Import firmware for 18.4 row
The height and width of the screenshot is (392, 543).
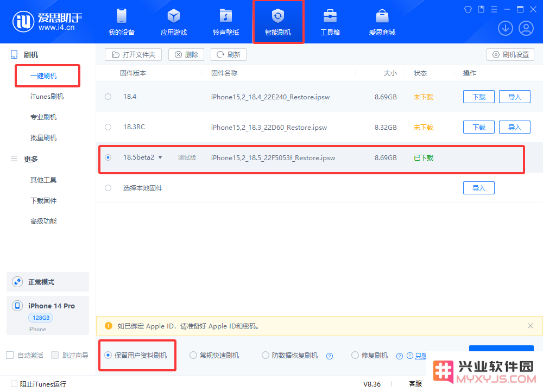515,97
